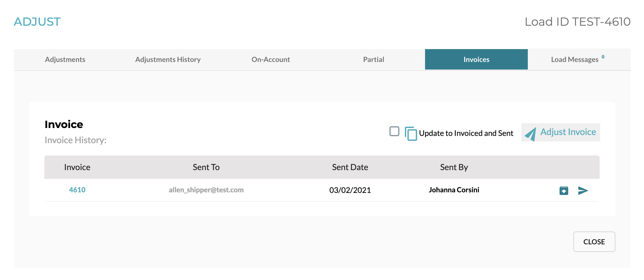This screenshot has width=644, height=280.
Task: Click the Sent Date column header
Action: [350, 167]
